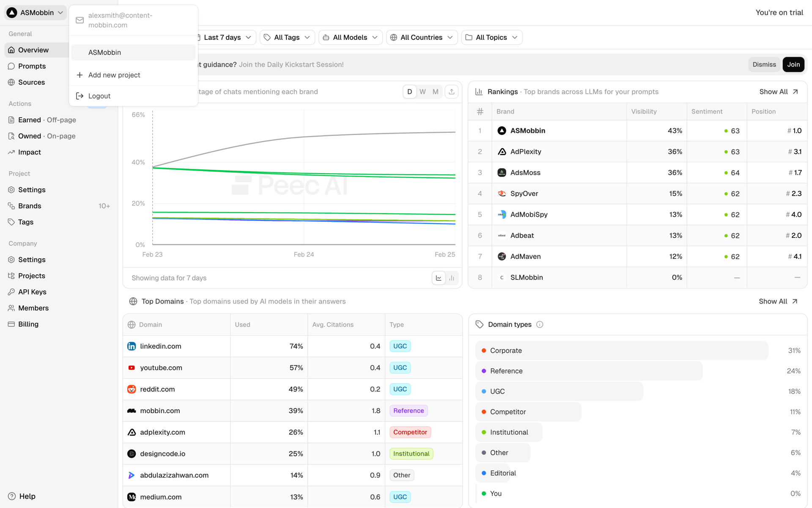Click the Corporate domain type bar
812x508 pixels.
pos(622,351)
